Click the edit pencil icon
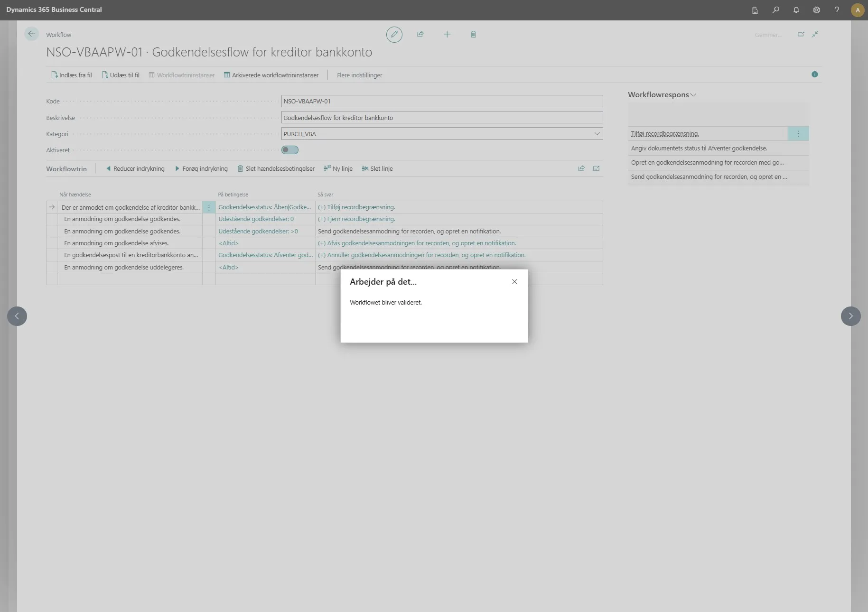This screenshot has height=612, width=868. (x=394, y=35)
